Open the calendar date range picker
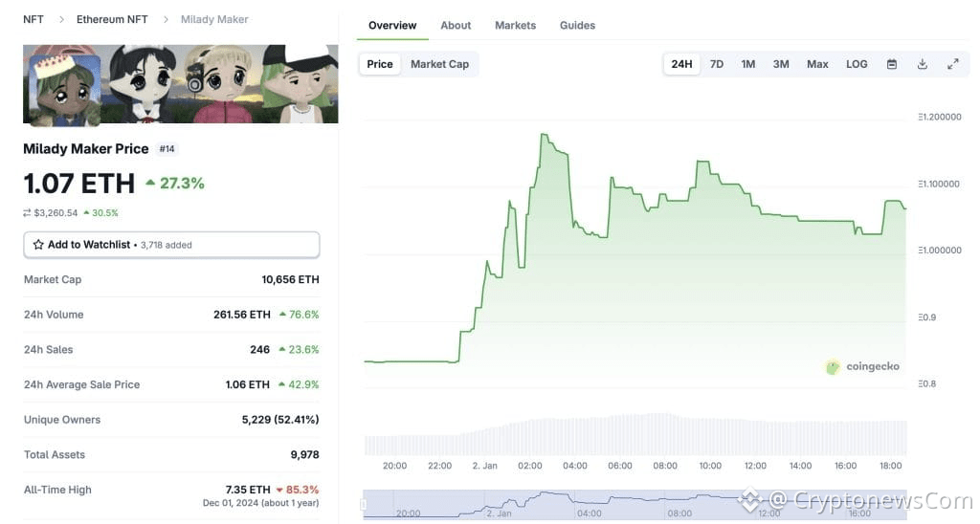 coord(892,64)
